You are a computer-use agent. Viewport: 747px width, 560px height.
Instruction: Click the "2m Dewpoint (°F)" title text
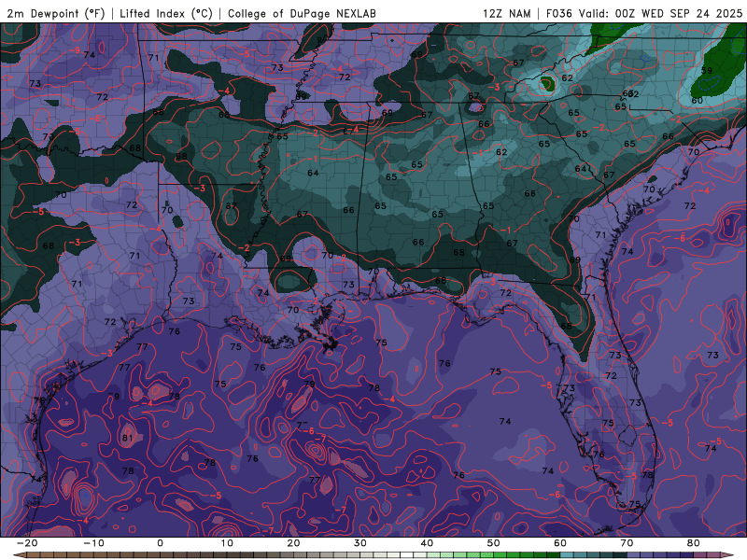coord(55,13)
